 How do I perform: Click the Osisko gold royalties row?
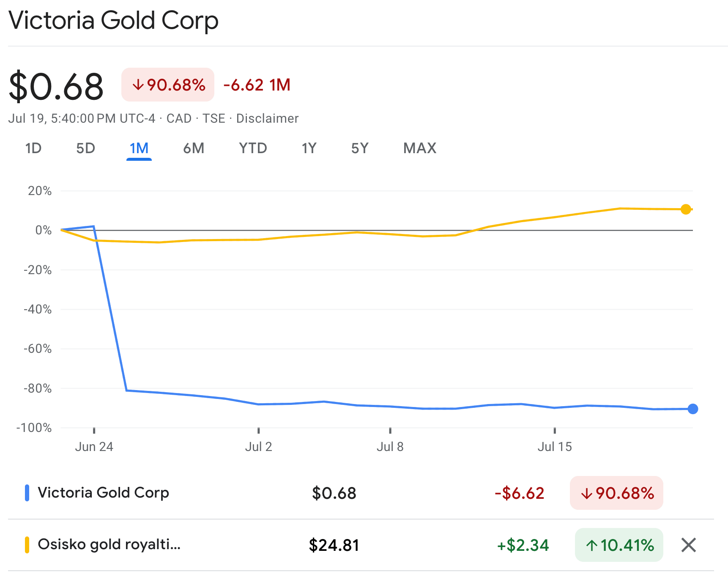click(x=108, y=545)
